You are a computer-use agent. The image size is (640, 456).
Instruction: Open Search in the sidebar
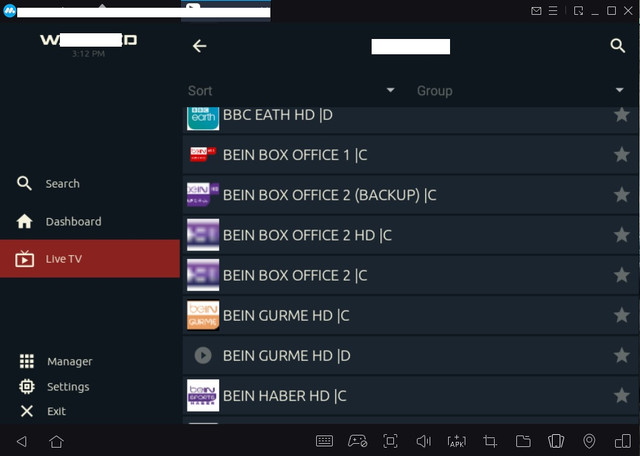(90, 184)
